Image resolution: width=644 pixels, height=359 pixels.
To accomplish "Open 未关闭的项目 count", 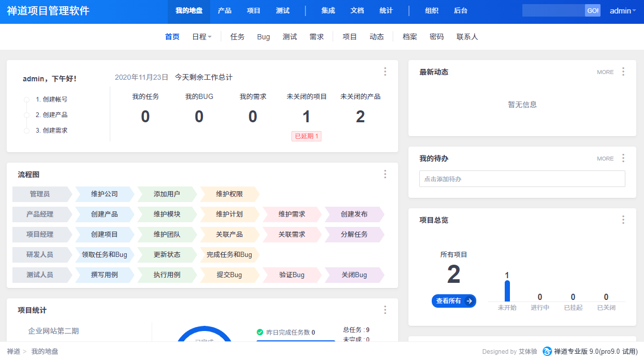I will pyautogui.click(x=306, y=117).
